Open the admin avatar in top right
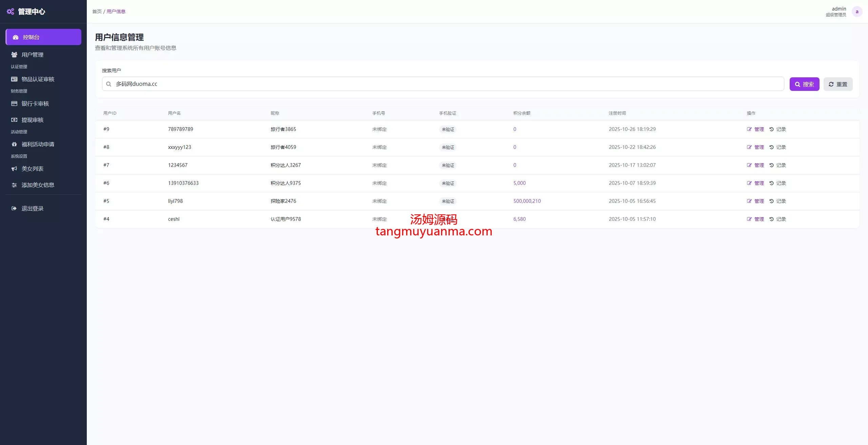The width and height of the screenshot is (868, 445). [857, 12]
